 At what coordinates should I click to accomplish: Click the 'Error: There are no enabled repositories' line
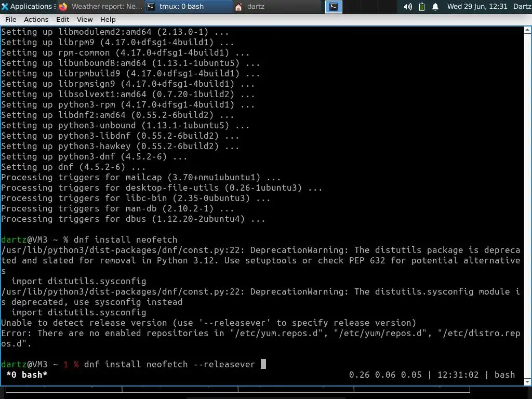pos(261,338)
